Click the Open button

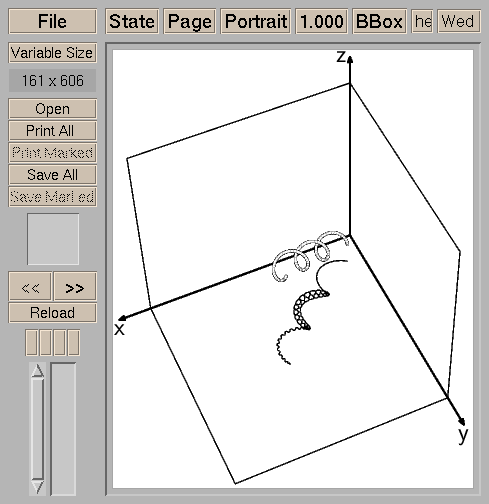52,109
